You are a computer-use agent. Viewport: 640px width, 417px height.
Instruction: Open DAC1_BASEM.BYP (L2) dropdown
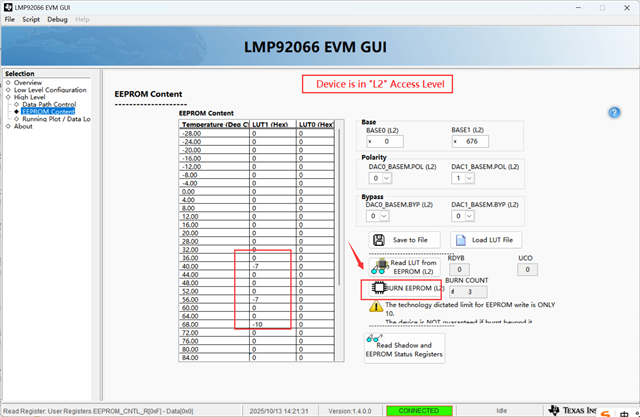point(463,216)
